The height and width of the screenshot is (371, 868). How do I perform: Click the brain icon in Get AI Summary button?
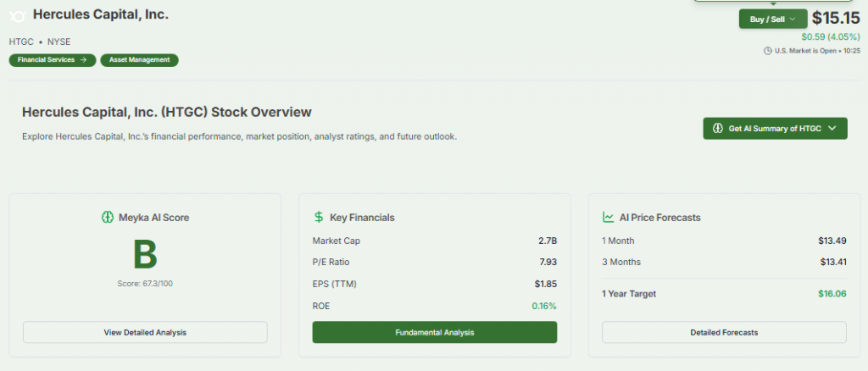pos(718,128)
